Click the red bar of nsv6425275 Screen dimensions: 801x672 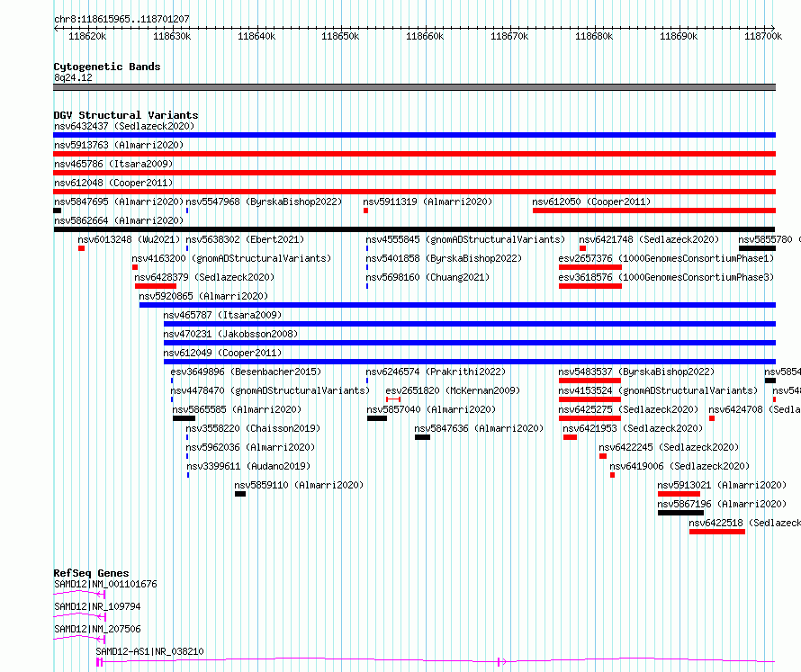coord(590,418)
